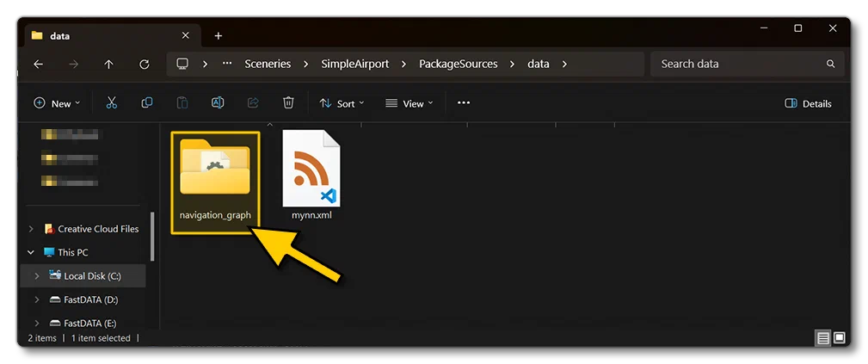
Task: Click the navigation pane scrollbar
Action: click(x=152, y=236)
